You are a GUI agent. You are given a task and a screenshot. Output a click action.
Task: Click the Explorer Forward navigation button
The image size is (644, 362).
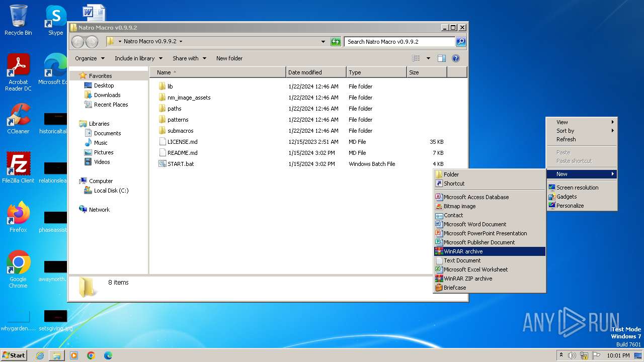(x=92, y=42)
